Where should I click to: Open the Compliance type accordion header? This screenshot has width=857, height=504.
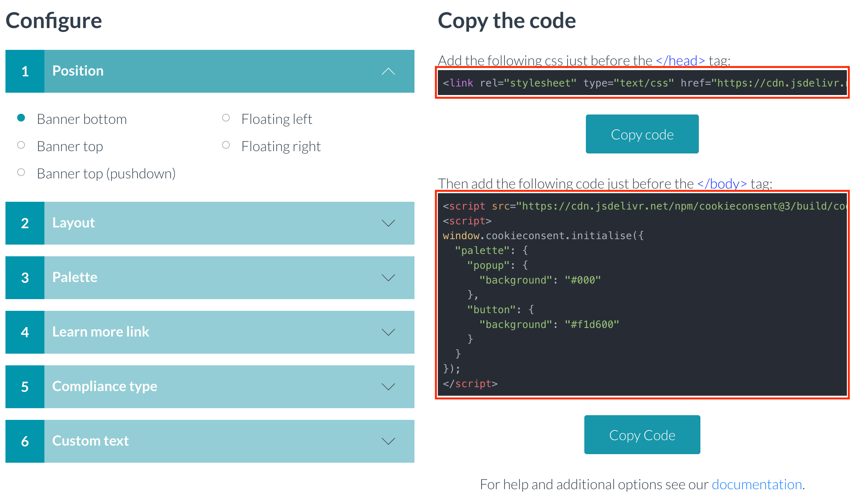pos(210,387)
